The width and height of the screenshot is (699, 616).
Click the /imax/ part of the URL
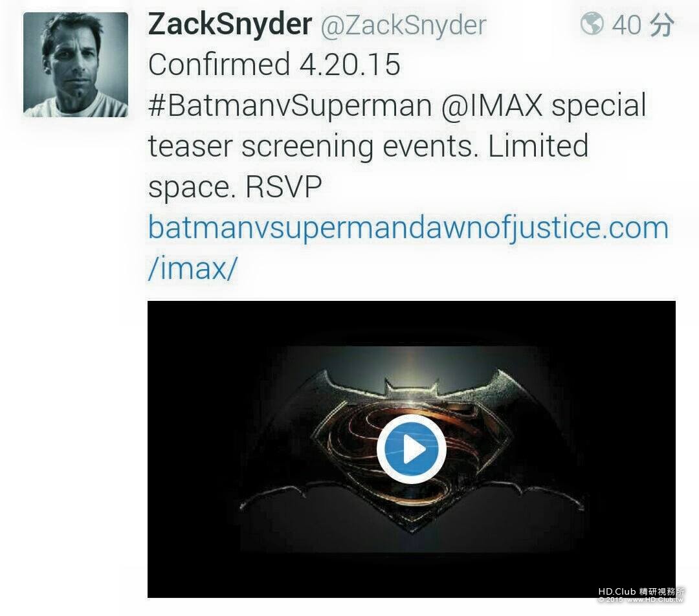point(193,269)
